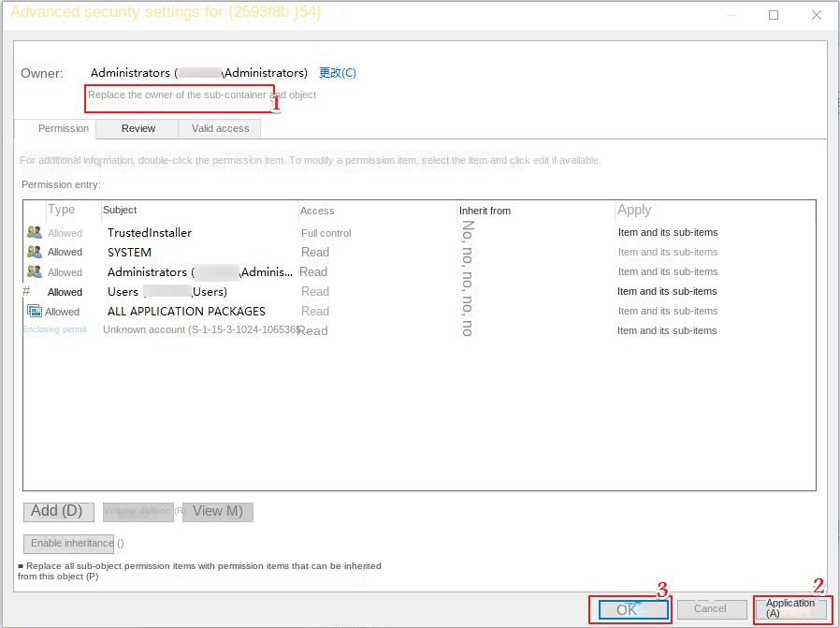Click the user group icon beside SYSTEM
The image size is (840, 628).
tap(35, 252)
